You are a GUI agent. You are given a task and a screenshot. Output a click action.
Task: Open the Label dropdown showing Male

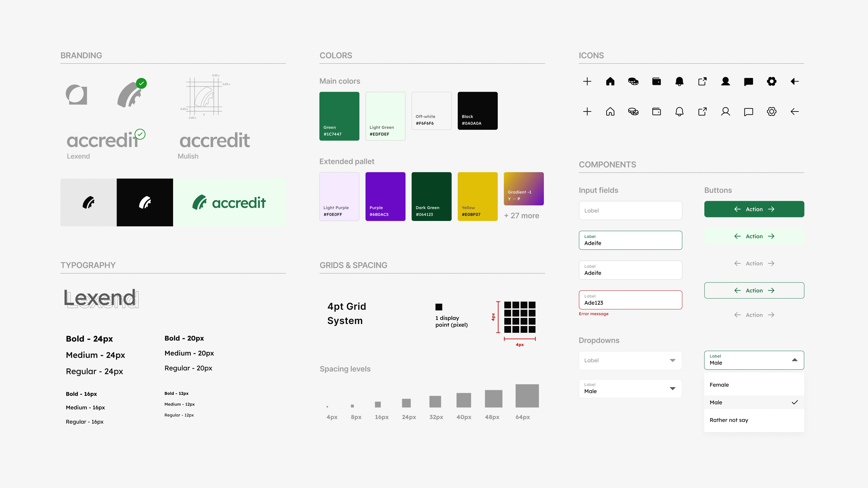click(x=630, y=388)
